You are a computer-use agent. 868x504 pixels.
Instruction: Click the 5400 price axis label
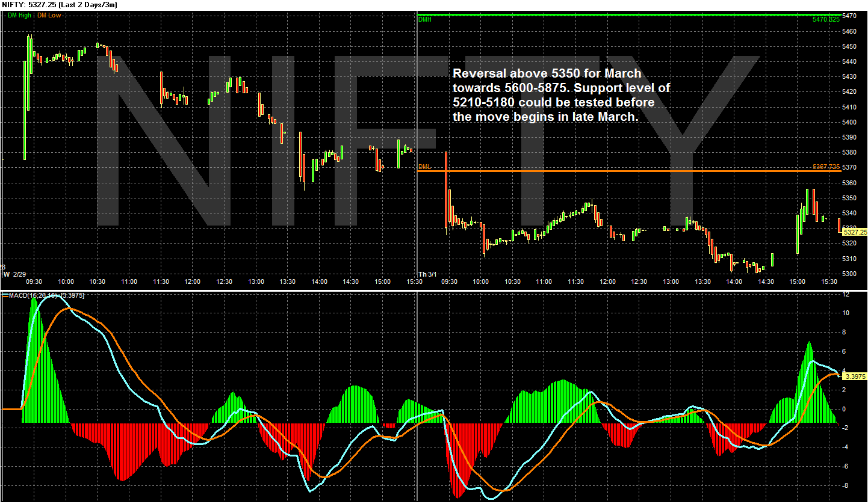pos(850,122)
